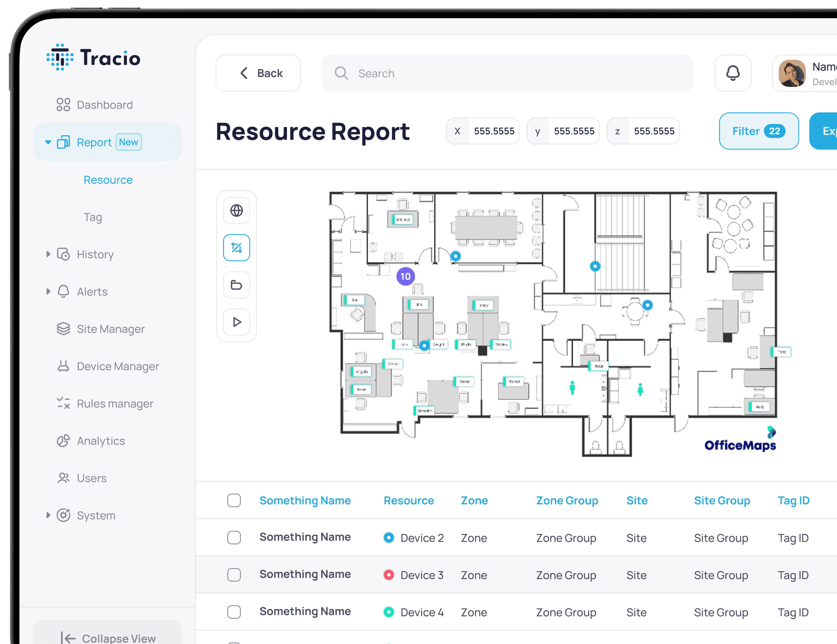
Task: Click the globe icon in map toolbar
Action: tap(236, 210)
